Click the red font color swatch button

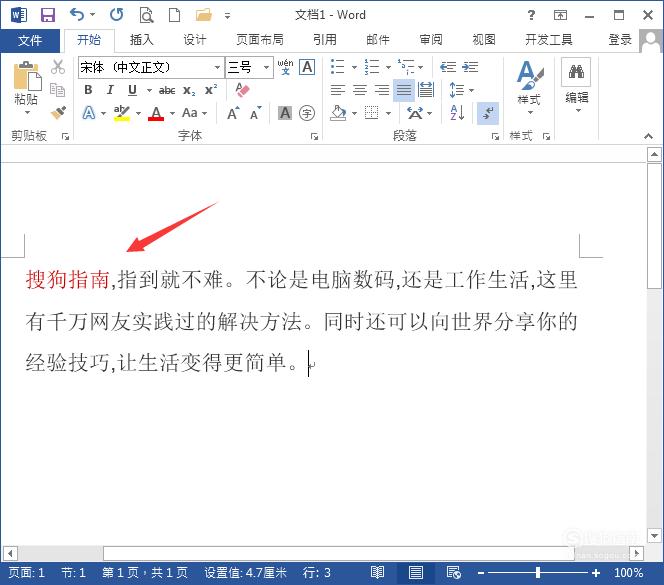156,114
